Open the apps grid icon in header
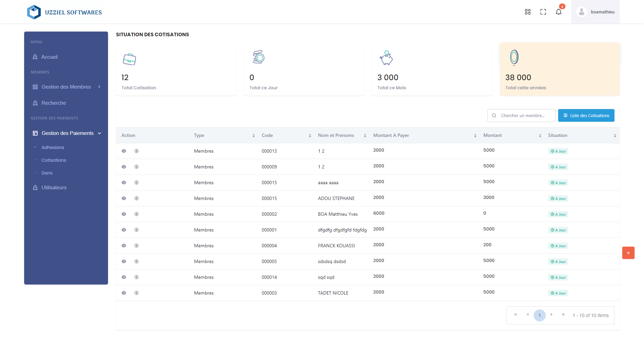The width and height of the screenshot is (644, 358). [528, 12]
